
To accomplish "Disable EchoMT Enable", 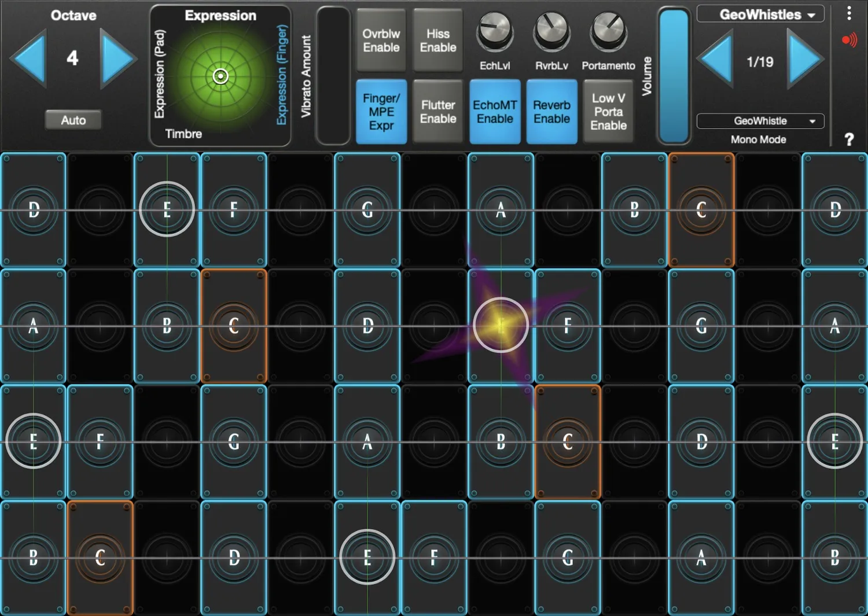I will pos(495,112).
